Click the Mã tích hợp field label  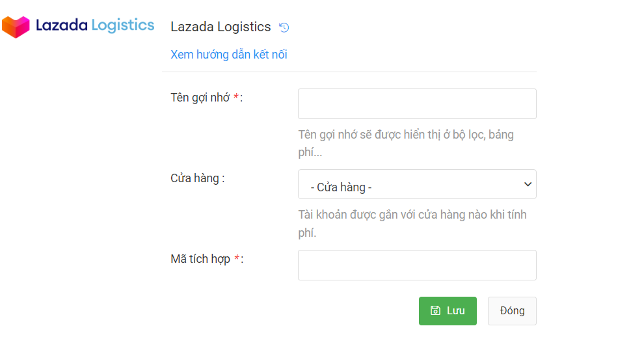(x=200, y=259)
